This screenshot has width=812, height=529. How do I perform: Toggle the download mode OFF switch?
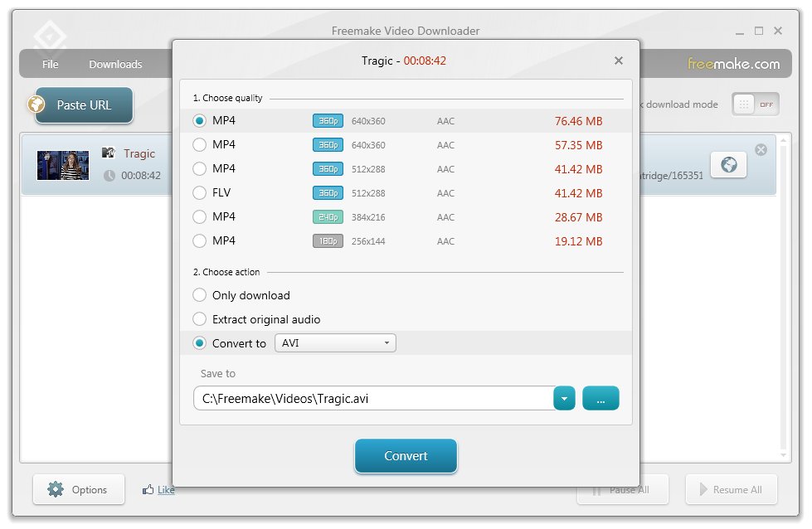[756, 104]
